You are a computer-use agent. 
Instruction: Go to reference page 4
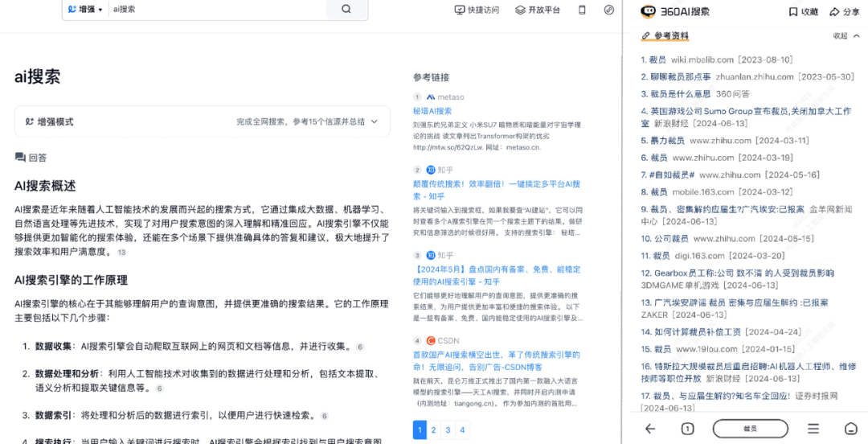click(461, 430)
